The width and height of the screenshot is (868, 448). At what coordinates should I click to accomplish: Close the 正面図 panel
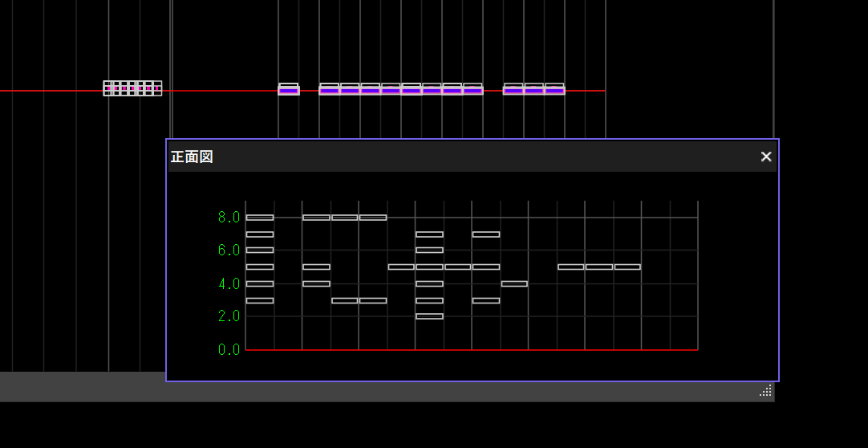[x=766, y=157]
